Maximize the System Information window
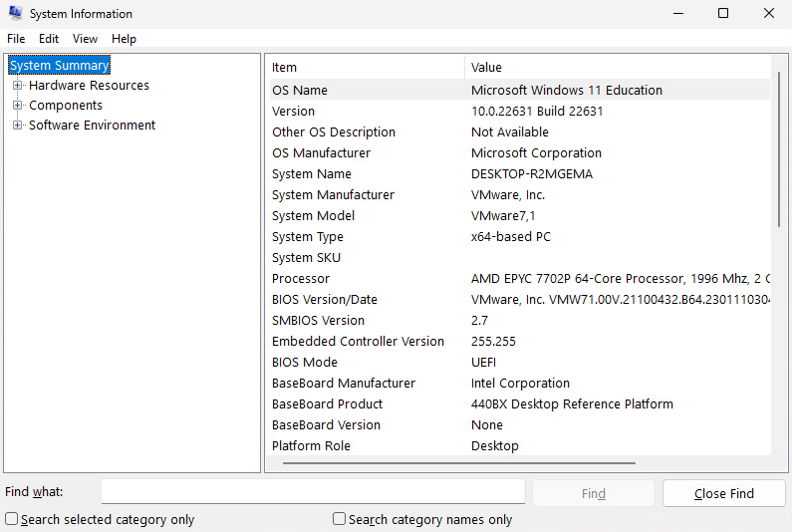792x532 pixels. [723, 14]
